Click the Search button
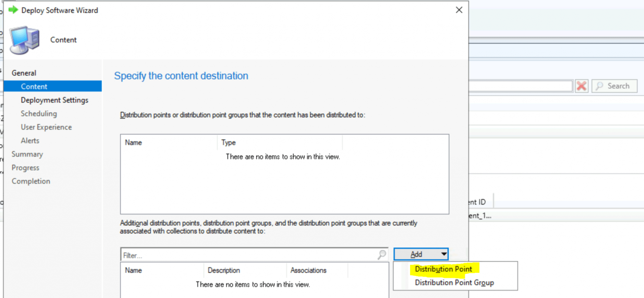Viewport: 644px width, 298px height. 614,86
